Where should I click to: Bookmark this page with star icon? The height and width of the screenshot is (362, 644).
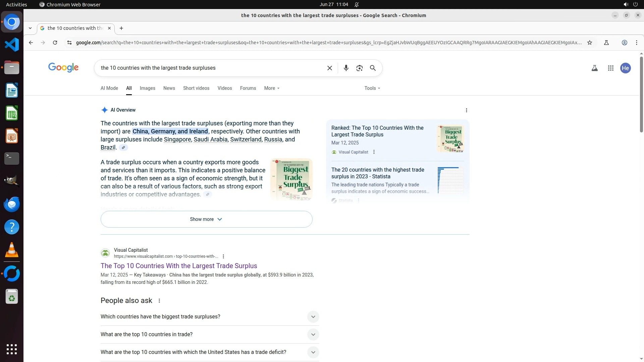click(590, 43)
